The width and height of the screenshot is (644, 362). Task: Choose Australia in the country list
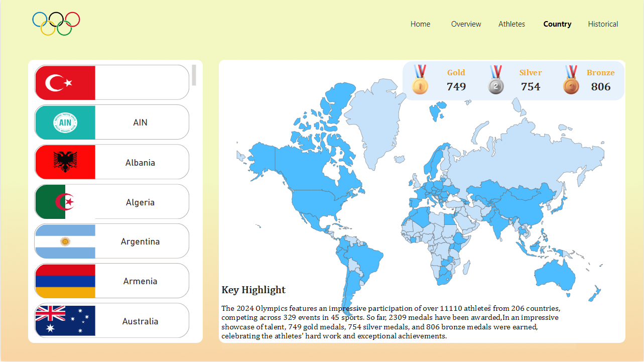[112, 320]
